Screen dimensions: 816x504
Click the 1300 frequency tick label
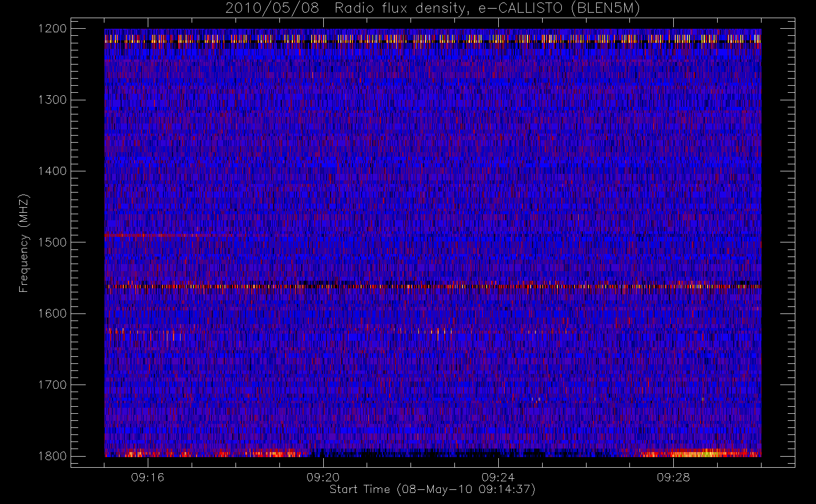53,100
